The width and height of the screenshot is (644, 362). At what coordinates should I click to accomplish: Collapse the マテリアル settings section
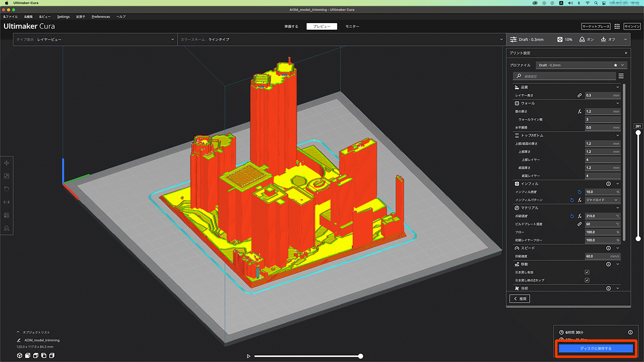(x=618, y=208)
